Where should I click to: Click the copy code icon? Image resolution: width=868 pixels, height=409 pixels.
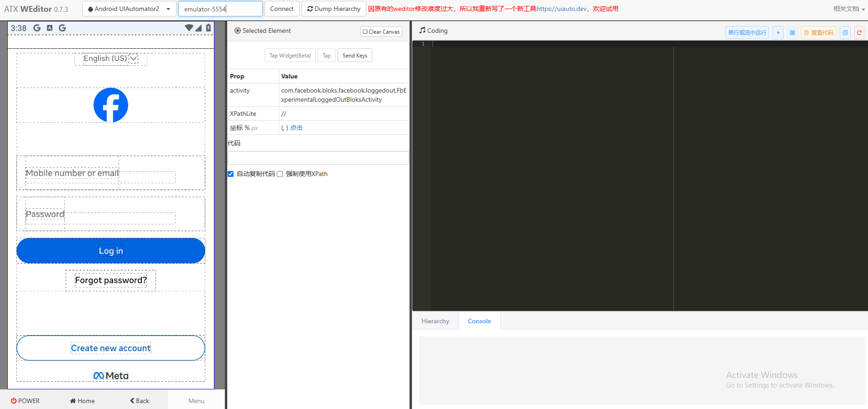pyautogui.click(x=845, y=32)
